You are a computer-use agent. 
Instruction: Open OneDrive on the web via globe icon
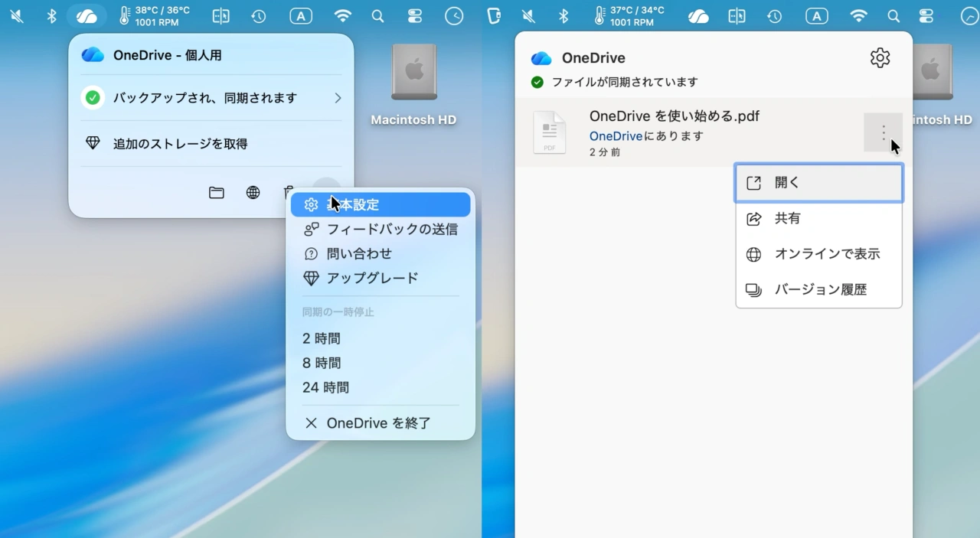253,193
